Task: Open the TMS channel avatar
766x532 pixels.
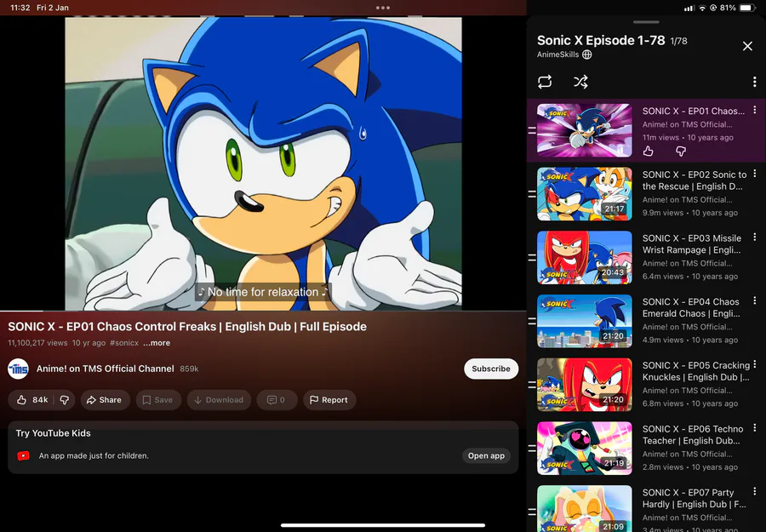Action: (18, 369)
